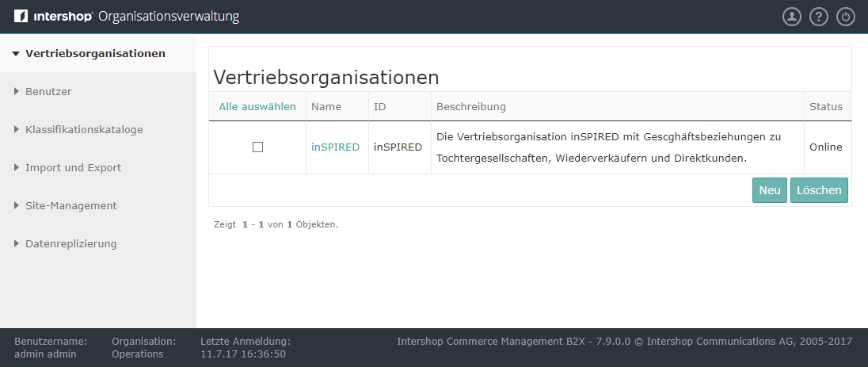This screenshot has height=367, width=868.
Task: Click the Intershop Commerce Management version text
Action: click(x=624, y=341)
